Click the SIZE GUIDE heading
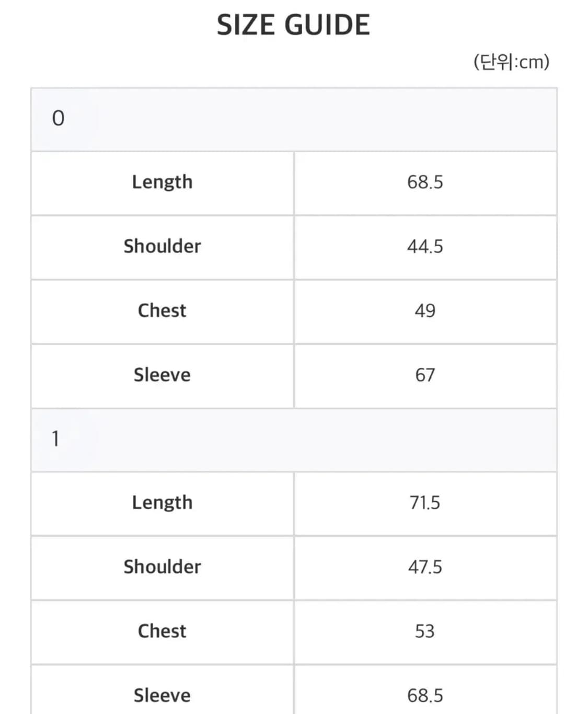The image size is (588, 714). [x=293, y=25]
